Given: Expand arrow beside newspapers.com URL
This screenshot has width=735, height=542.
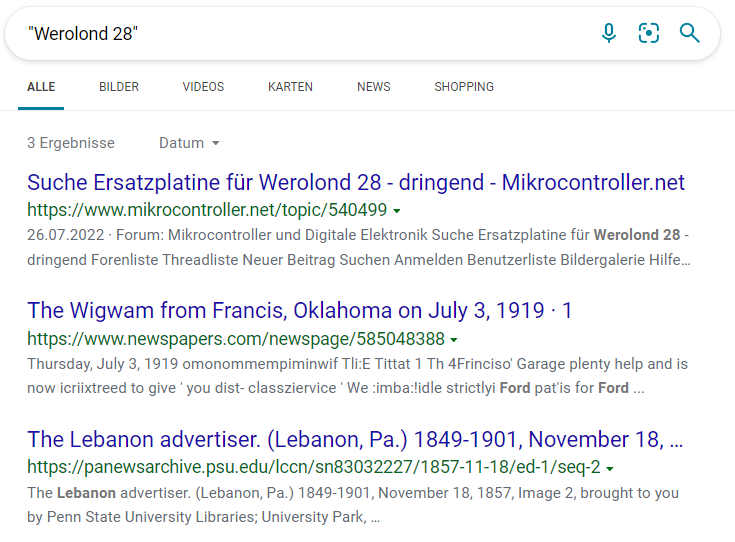Looking at the screenshot, I should pos(454,340).
